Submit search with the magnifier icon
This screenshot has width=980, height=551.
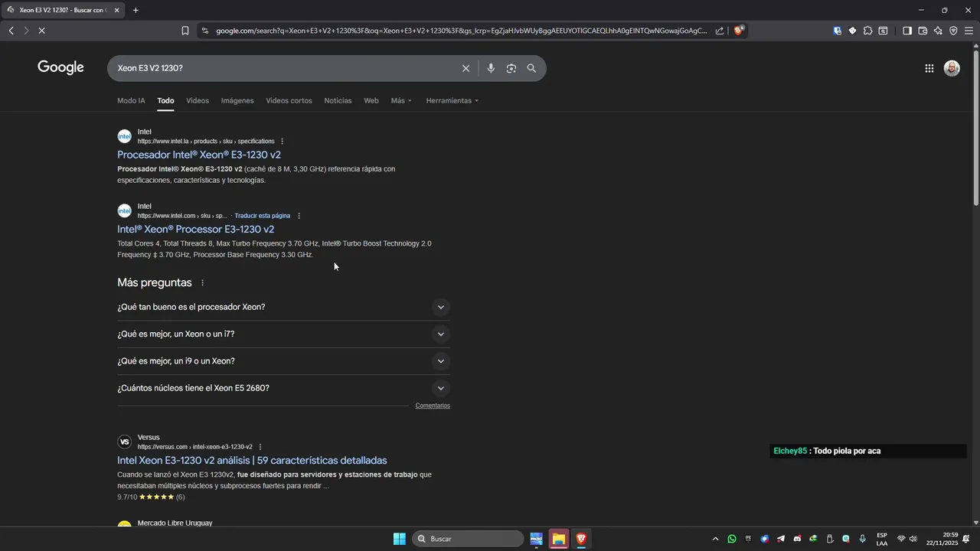click(531, 68)
